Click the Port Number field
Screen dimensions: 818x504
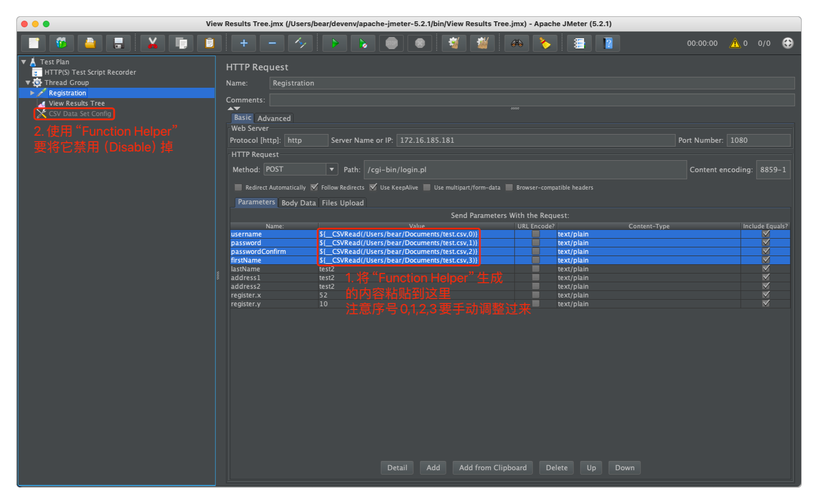click(x=759, y=140)
